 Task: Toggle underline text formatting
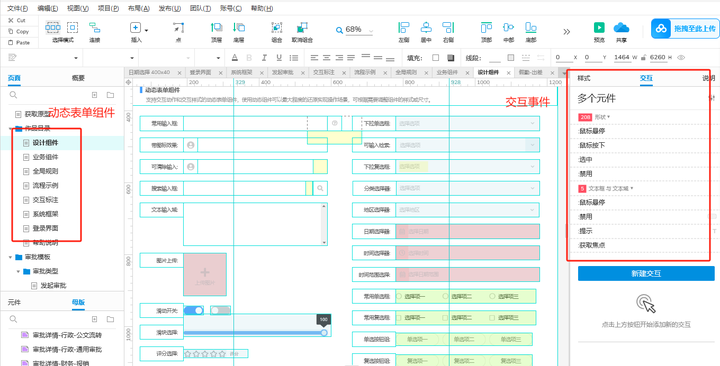[279, 58]
